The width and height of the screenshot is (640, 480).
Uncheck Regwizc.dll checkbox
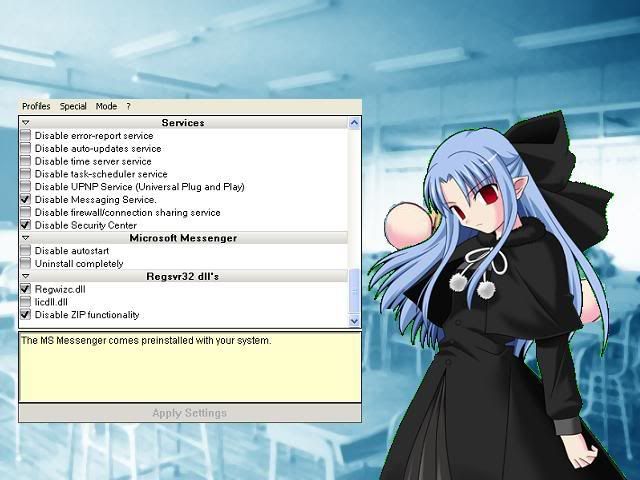pyautogui.click(x=26, y=289)
